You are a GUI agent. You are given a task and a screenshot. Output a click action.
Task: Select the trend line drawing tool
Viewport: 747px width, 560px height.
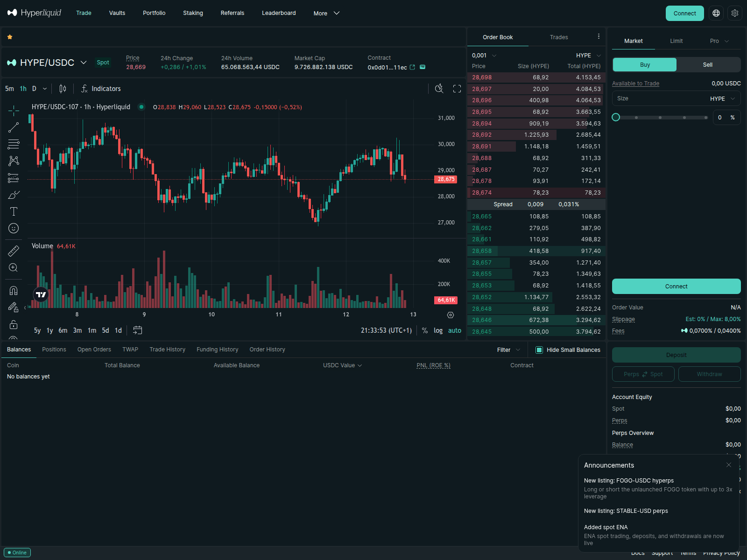click(14, 127)
